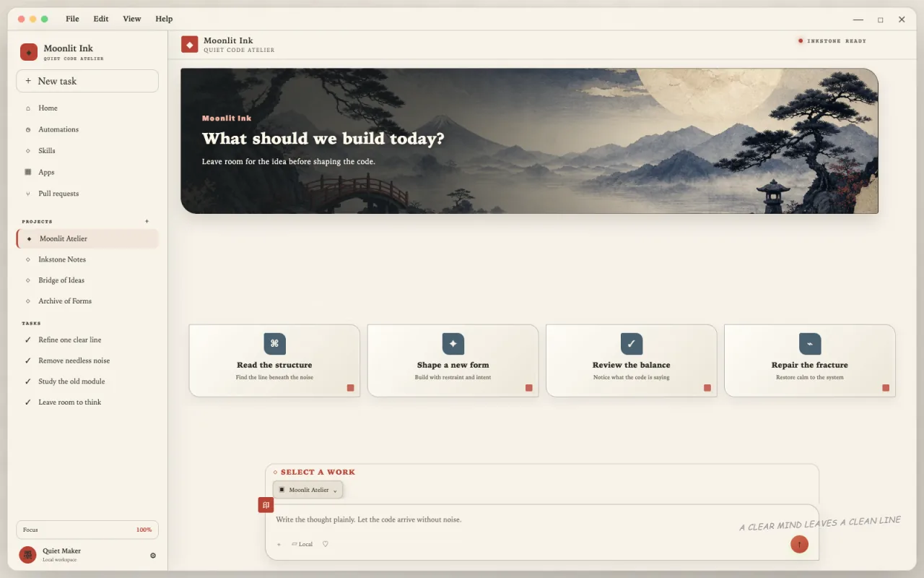Click checkmark beside Study the old module
The width and height of the screenshot is (924, 578).
coord(28,381)
